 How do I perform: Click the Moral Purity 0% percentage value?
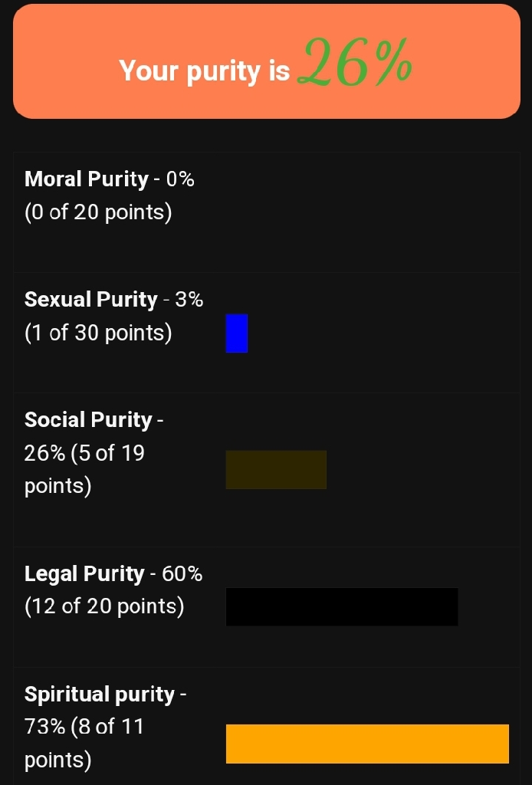tap(180, 179)
